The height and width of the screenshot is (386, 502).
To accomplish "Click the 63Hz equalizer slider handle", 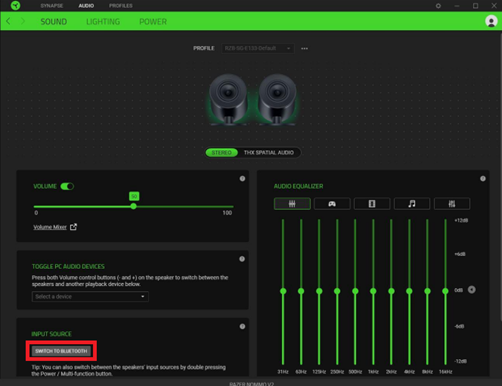I will point(301,291).
